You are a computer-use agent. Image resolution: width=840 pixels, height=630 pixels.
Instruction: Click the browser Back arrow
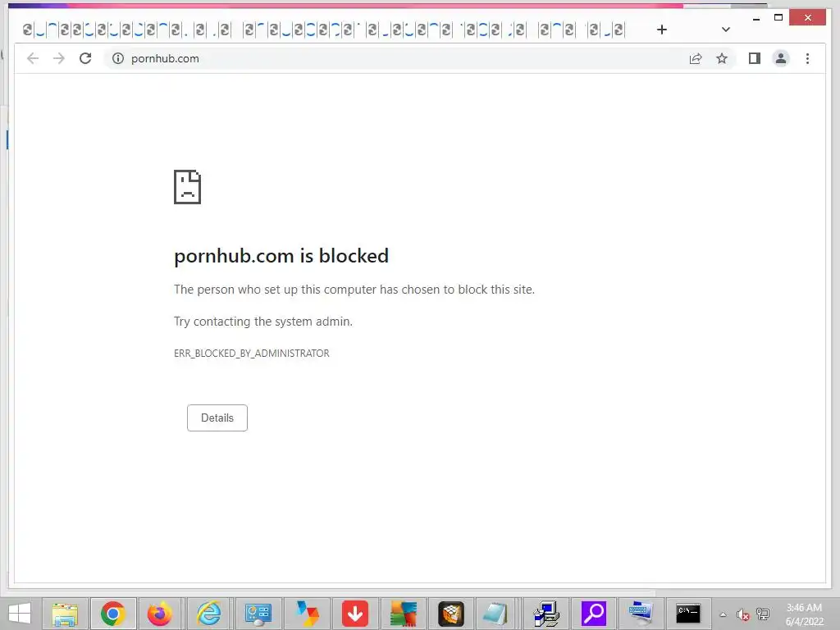33,58
